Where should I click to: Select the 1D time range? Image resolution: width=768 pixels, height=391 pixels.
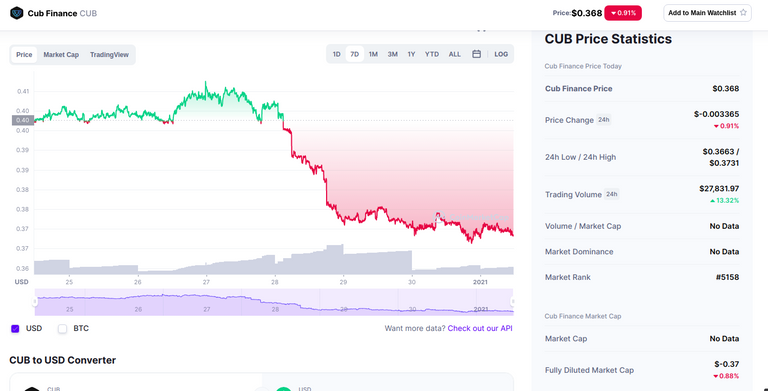click(x=336, y=54)
